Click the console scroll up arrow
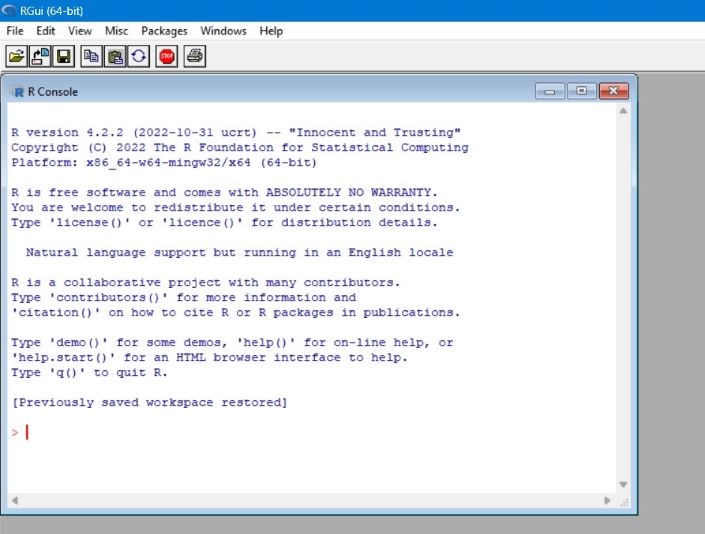This screenshot has height=534, width=705. click(x=623, y=111)
